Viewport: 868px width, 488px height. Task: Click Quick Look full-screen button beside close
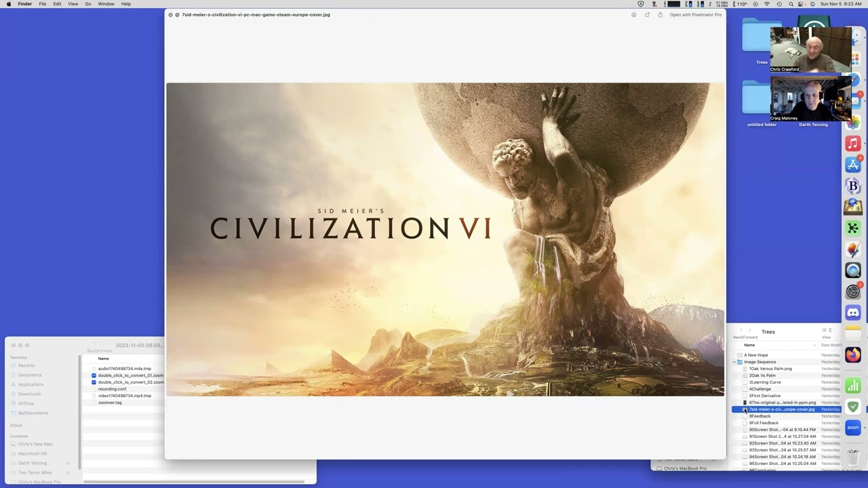pyautogui.click(x=177, y=15)
